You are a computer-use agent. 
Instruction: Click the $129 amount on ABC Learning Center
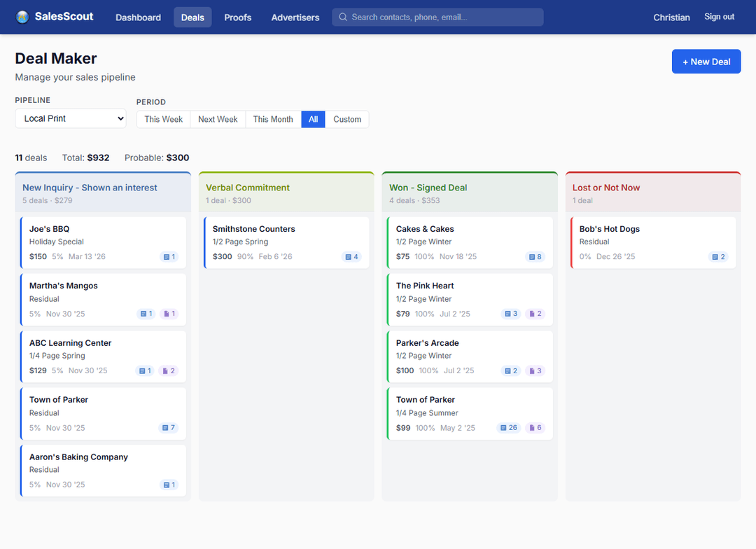[x=38, y=370]
